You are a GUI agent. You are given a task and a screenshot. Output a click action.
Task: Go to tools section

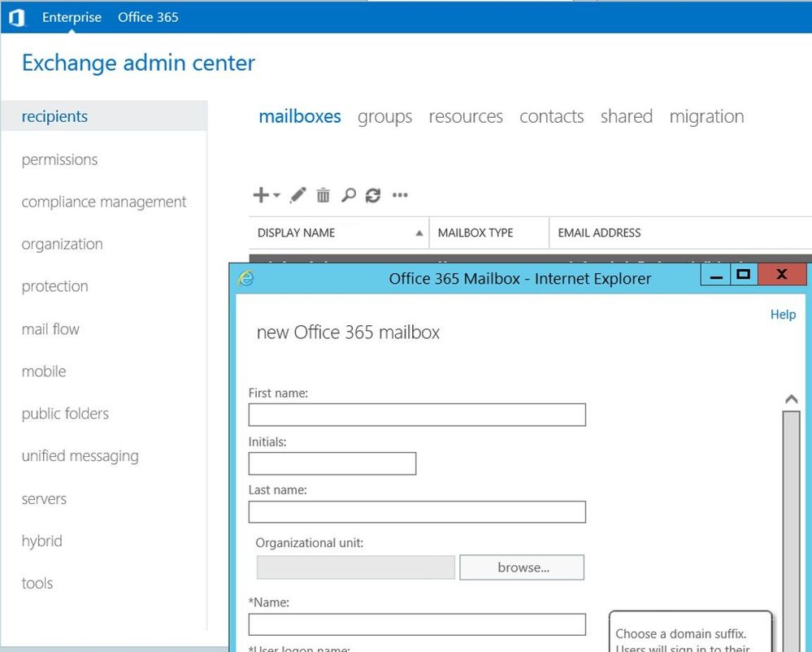pos(37,583)
